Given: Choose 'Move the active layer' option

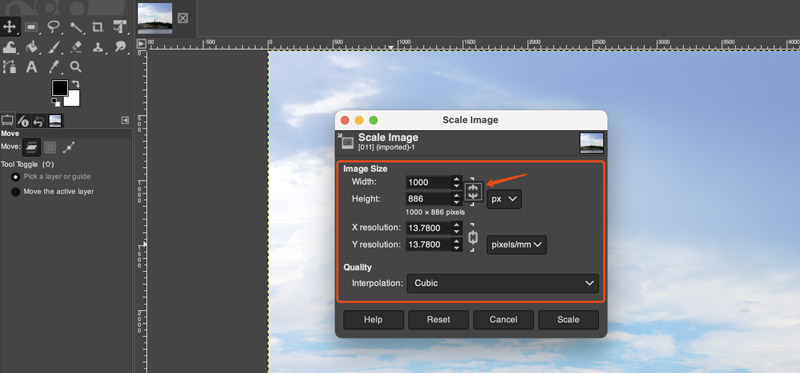Looking at the screenshot, I should click(x=52, y=191).
